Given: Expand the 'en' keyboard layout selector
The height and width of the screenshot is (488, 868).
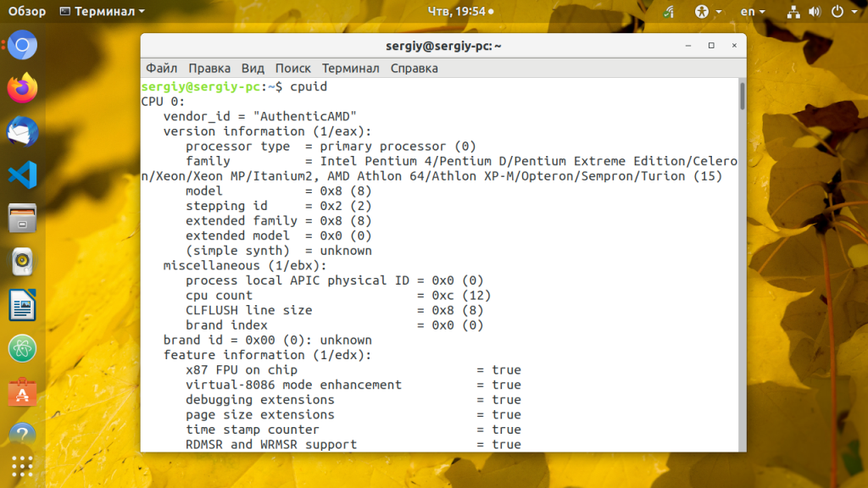Looking at the screenshot, I should (x=752, y=12).
